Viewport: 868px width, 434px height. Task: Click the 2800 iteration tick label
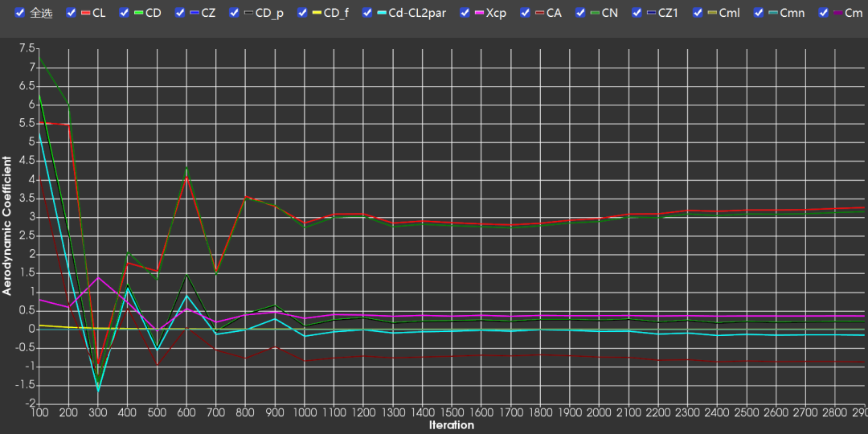835,413
